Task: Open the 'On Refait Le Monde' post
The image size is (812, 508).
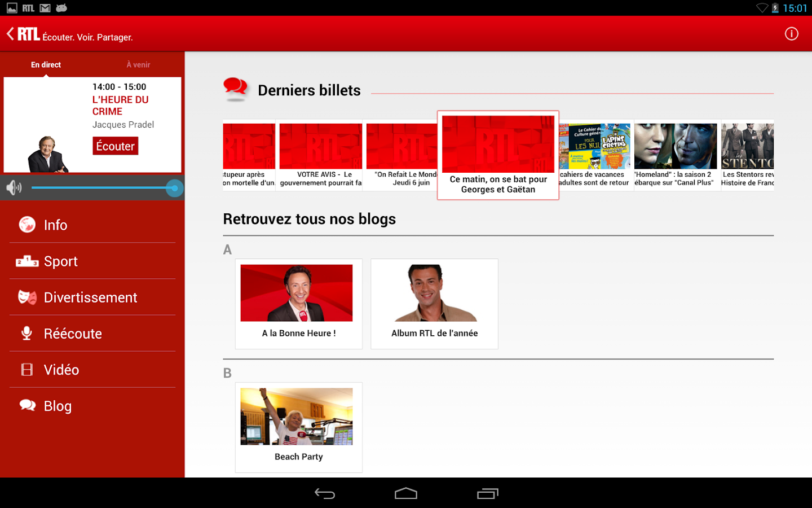Action: (x=401, y=155)
